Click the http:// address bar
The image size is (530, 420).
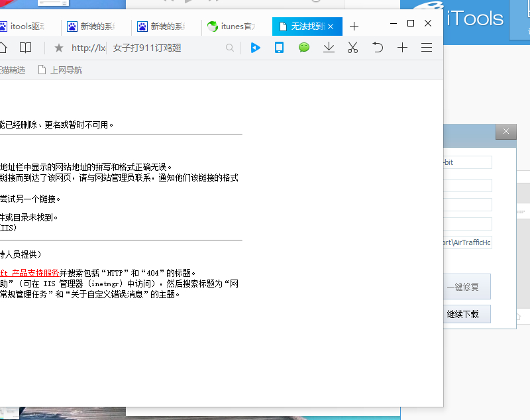[88, 48]
